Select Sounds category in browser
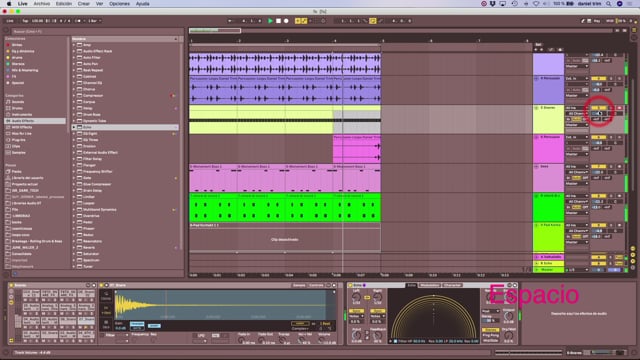The image size is (640, 360). click(x=18, y=102)
